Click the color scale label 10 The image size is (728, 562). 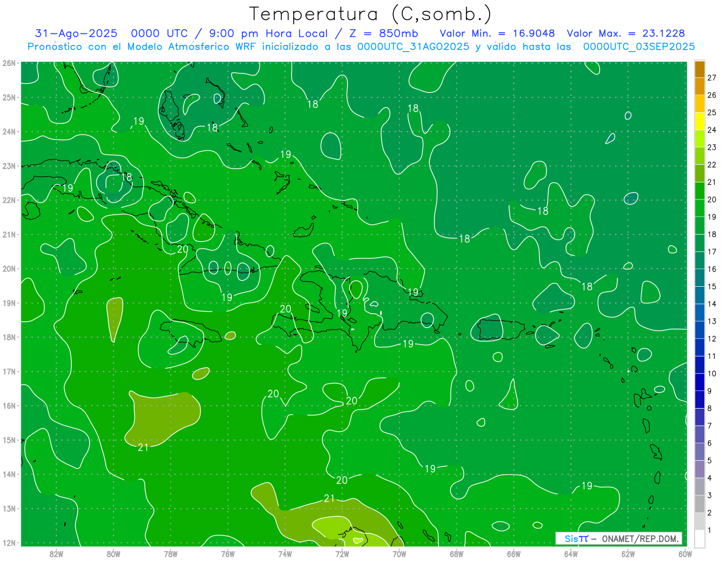pos(712,373)
